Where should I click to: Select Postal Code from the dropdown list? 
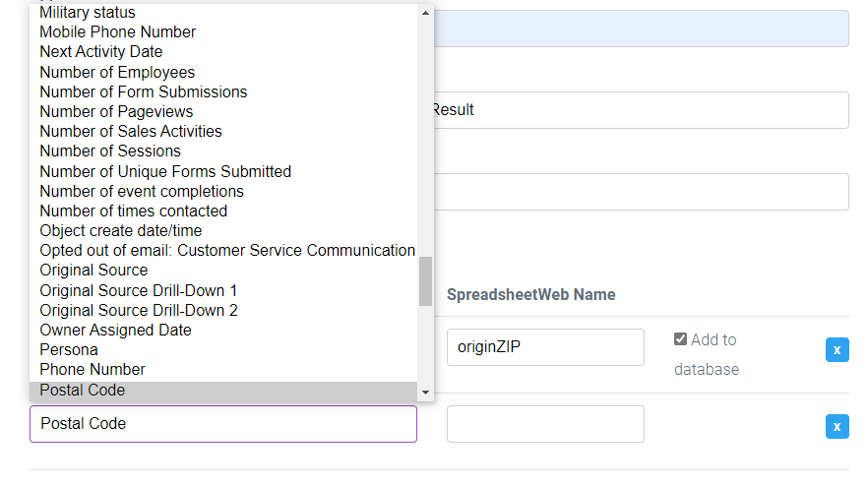[83, 391]
